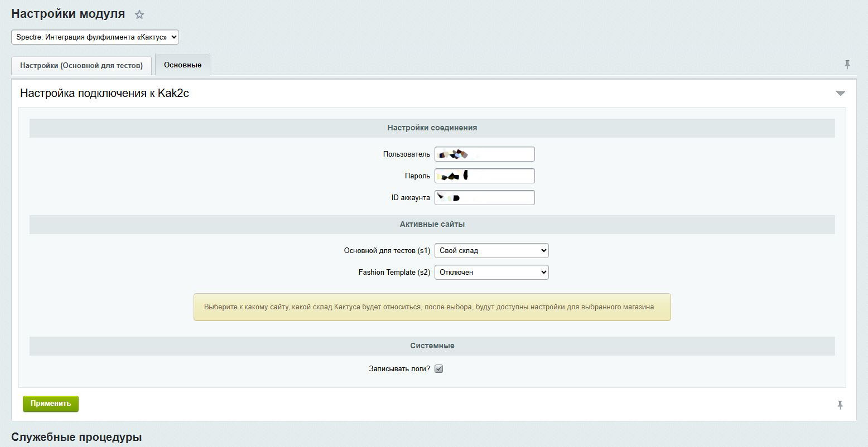
Task: Click Настройка подключения к Kak2c section title
Action: pyautogui.click(x=104, y=93)
